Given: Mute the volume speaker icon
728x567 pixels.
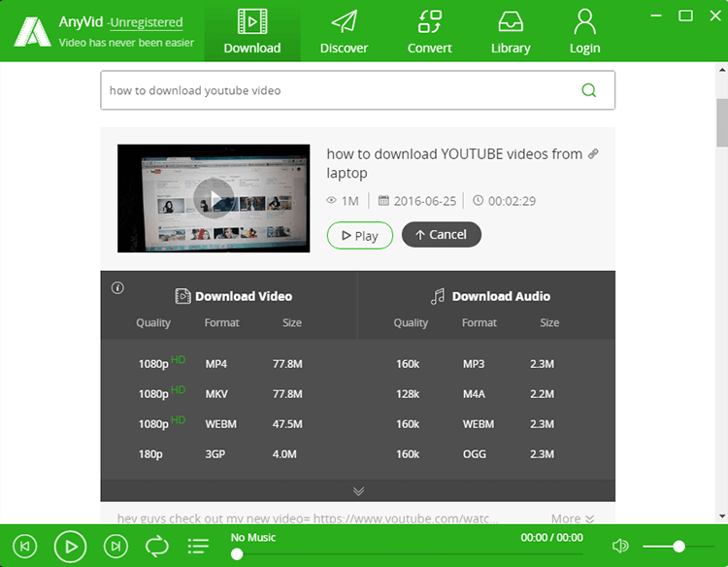Looking at the screenshot, I should coord(620,546).
